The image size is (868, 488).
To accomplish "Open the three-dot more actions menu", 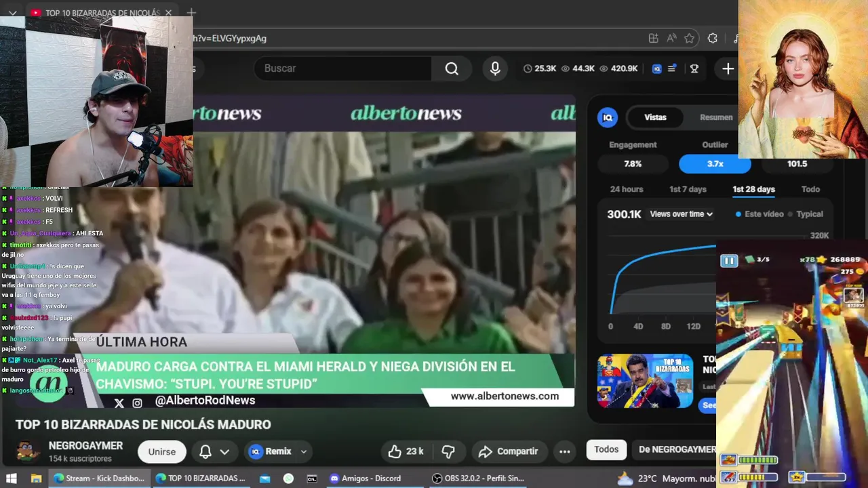I will click(x=564, y=451).
